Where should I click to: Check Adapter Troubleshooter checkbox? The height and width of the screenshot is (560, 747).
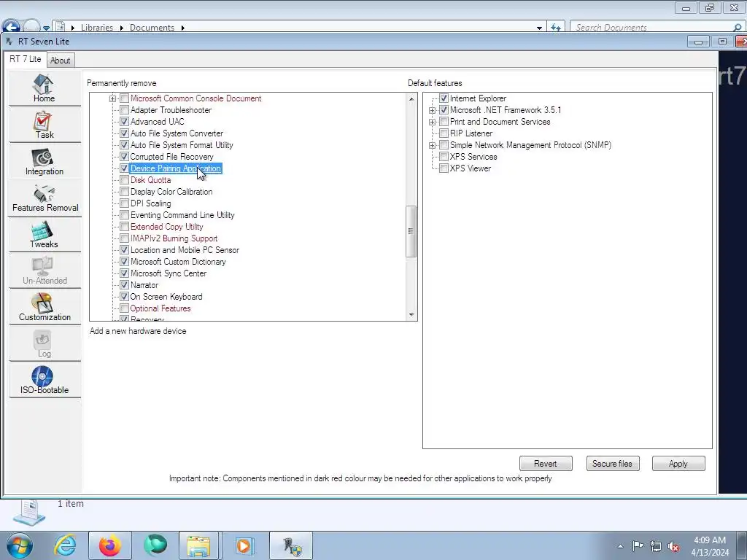click(x=124, y=110)
